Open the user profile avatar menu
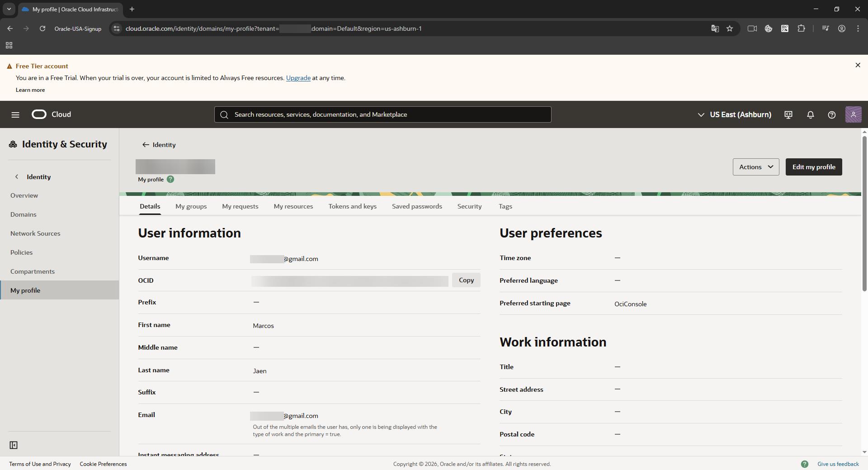The image size is (868, 470). (x=853, y=115)
